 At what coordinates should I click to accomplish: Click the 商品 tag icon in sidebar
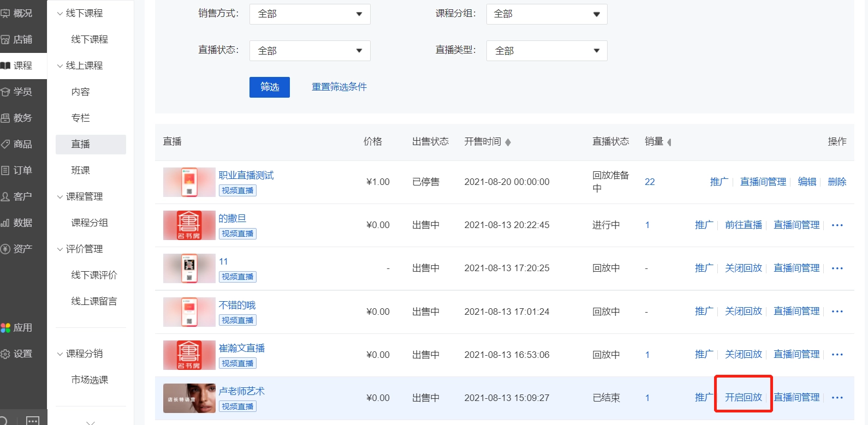(x=5, y=144)
